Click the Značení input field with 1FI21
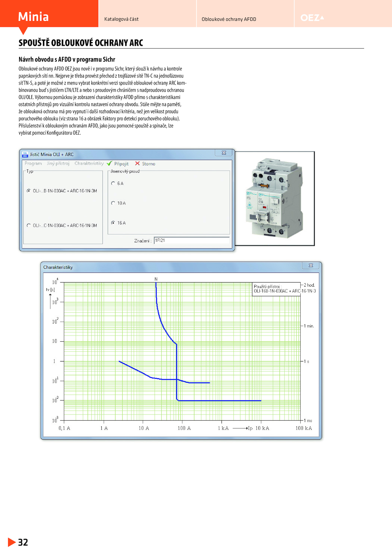The image size is (392, 555). pyautogui.click(x=192, y=241)
